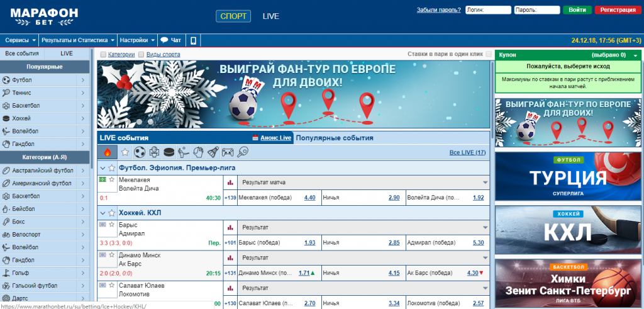Click the Пароль input field
The width and height of the screenshot is (644, 309).
[x=537, y=10]
